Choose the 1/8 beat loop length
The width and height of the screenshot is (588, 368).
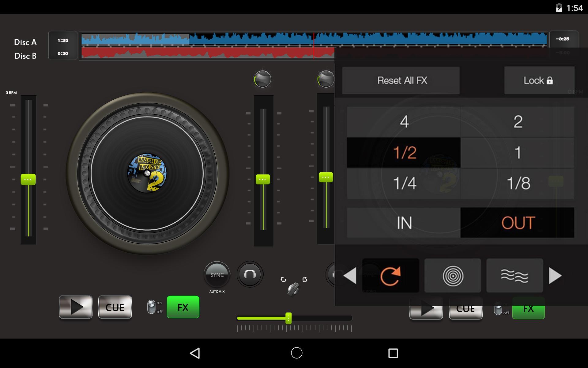pyautogui.click(x=518, y=183)
